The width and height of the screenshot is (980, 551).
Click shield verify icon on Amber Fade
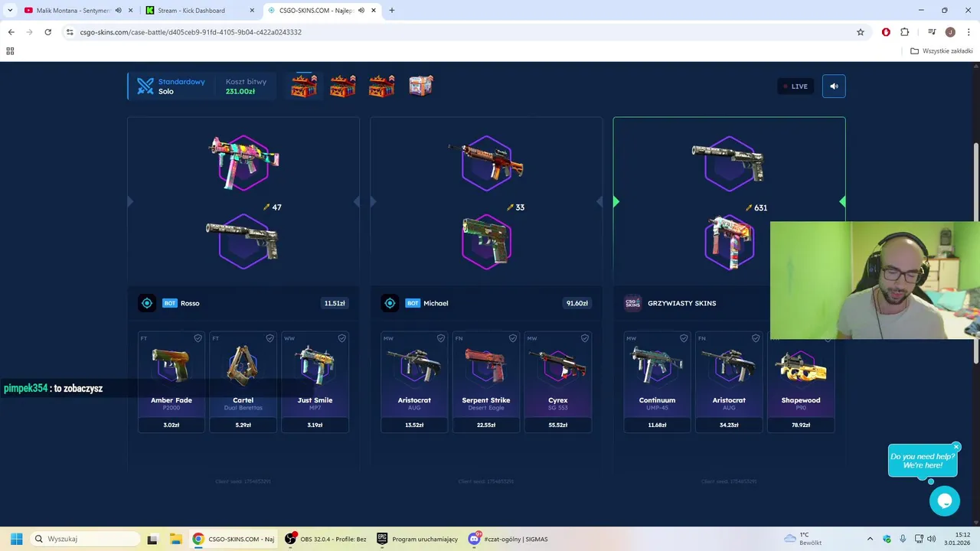click(198, 338)
